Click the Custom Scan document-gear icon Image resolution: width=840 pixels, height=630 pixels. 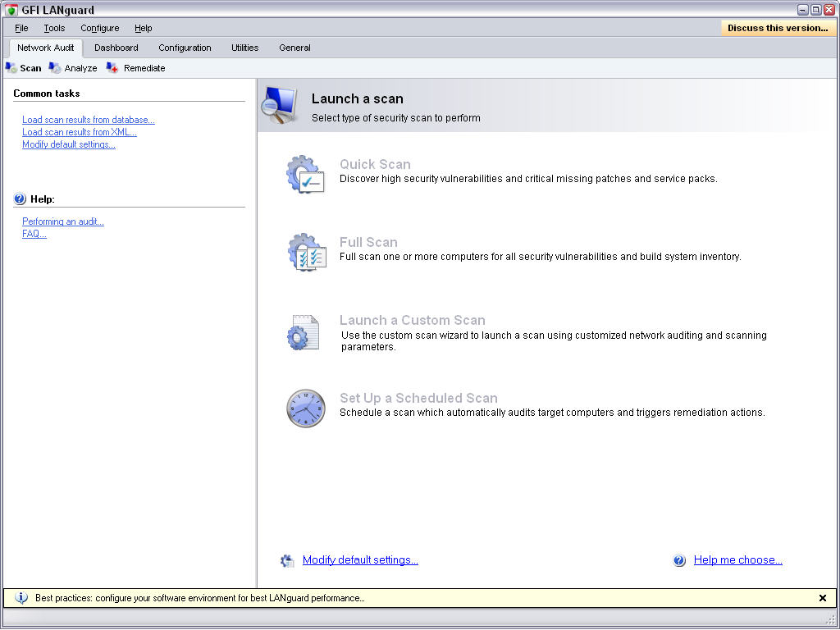(304, 333)
